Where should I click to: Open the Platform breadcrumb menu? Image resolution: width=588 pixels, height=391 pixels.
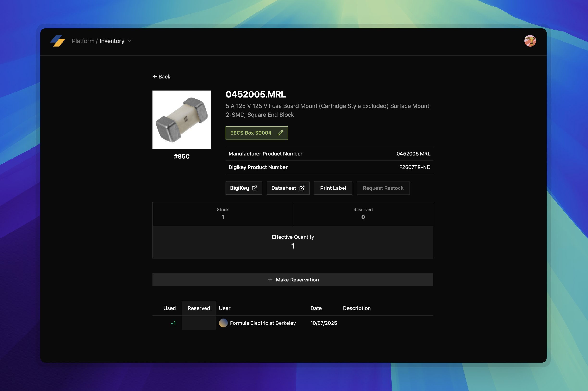click(83, 41)
